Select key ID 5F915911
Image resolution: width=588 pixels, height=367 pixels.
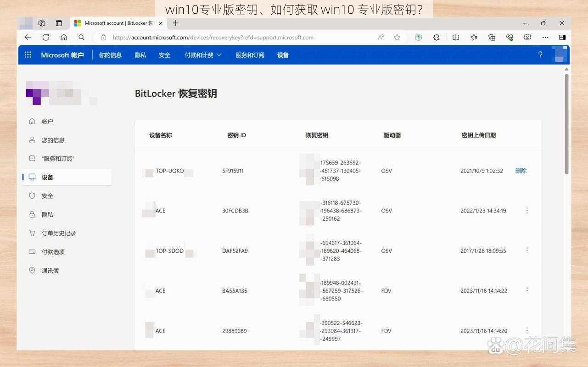pyautogui.click(x=233, y=171)
